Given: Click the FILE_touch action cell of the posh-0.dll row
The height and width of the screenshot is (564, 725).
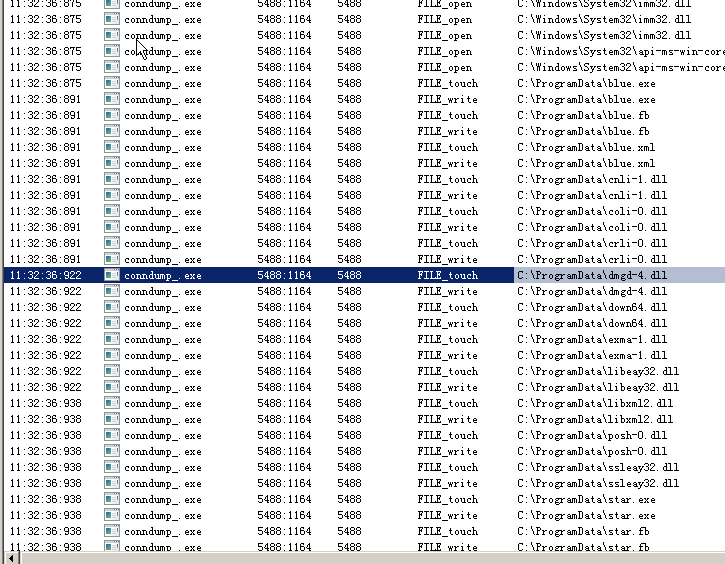Looking at the screenshot, I should click(x=448, y=435).
